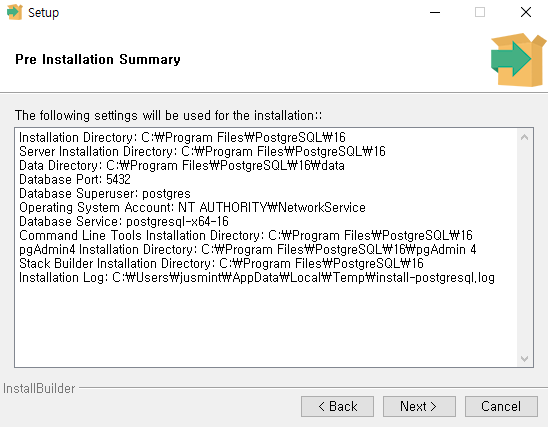The width and height of the screenshot is (548, 427).
Task: Click the Installation Directory line
Action: tap(182, 137)
